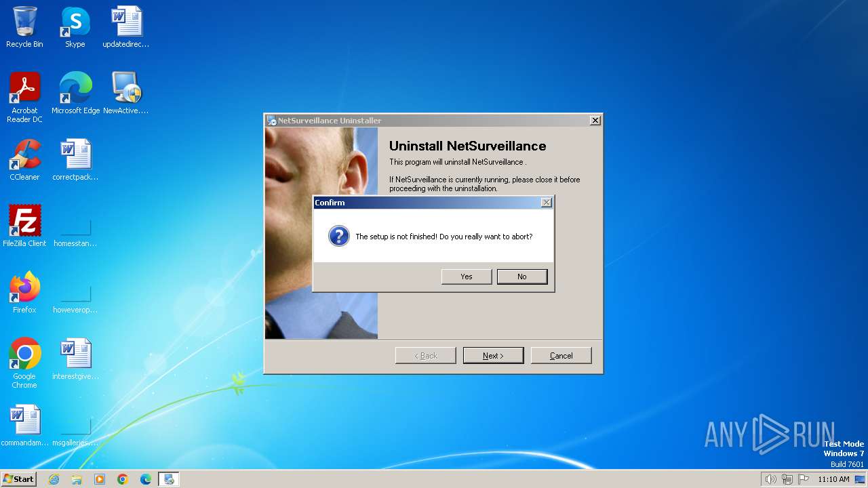Open Acrobat Reader DC desktop shortcut
This screenshot has width=868, height=488.
click(24, 97)
